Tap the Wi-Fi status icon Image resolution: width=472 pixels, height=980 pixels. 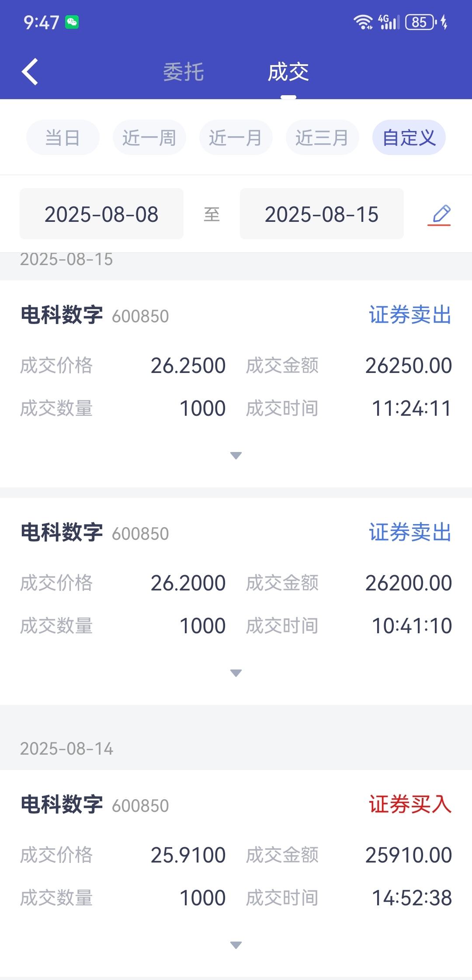(363, 22)
